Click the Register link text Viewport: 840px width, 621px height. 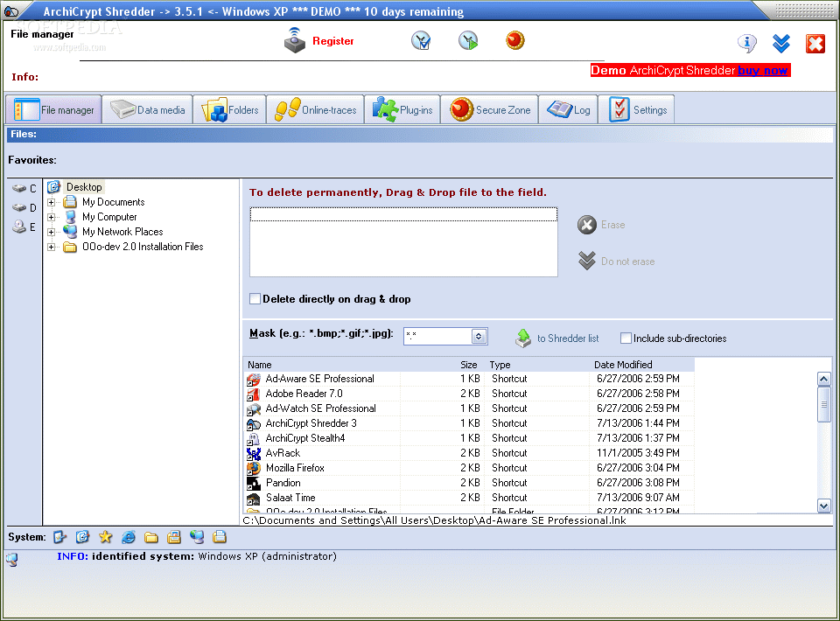pyautogui.click(x=332, y=41)
